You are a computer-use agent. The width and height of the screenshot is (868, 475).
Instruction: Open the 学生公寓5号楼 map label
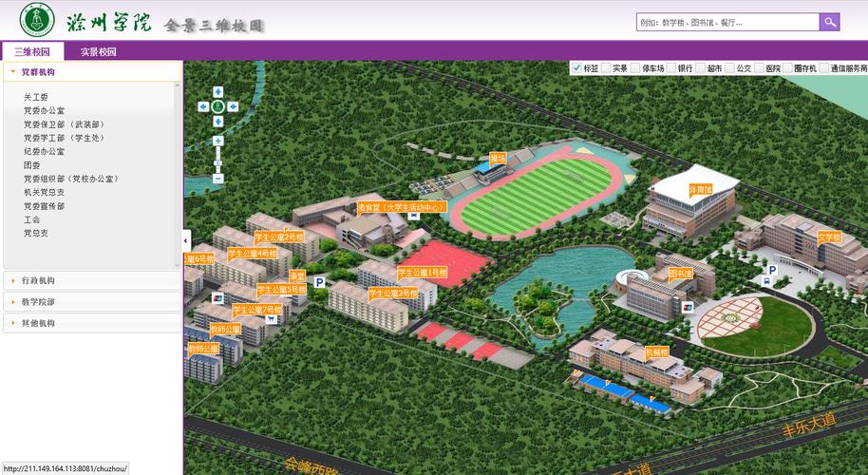coord(281,289)
